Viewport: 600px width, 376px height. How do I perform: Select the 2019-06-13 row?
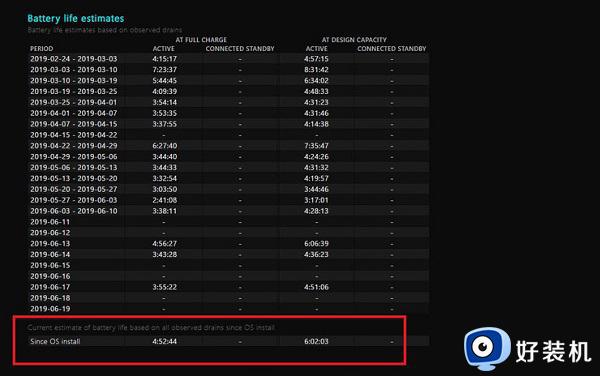[x=229, y=244]
